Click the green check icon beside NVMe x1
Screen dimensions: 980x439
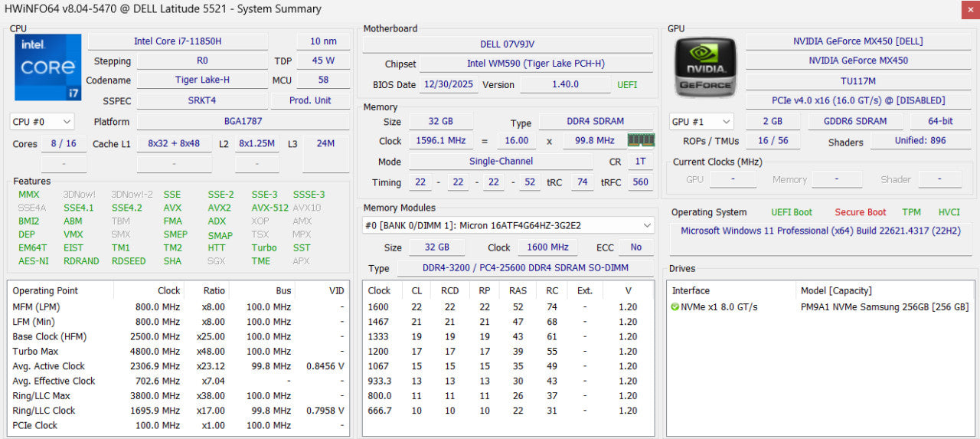[x=675, y=307]
